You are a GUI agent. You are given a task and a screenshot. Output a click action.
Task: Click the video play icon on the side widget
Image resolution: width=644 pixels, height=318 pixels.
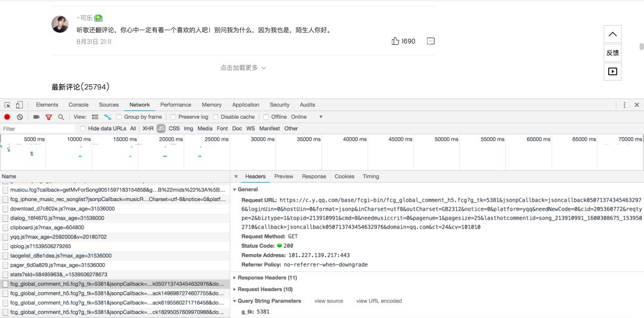612,72
